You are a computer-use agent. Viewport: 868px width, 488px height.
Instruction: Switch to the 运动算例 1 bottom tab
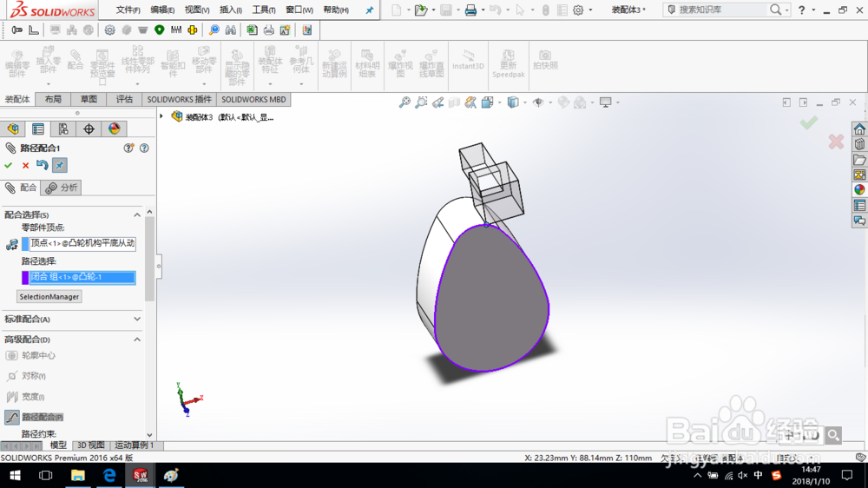(135, 445)
